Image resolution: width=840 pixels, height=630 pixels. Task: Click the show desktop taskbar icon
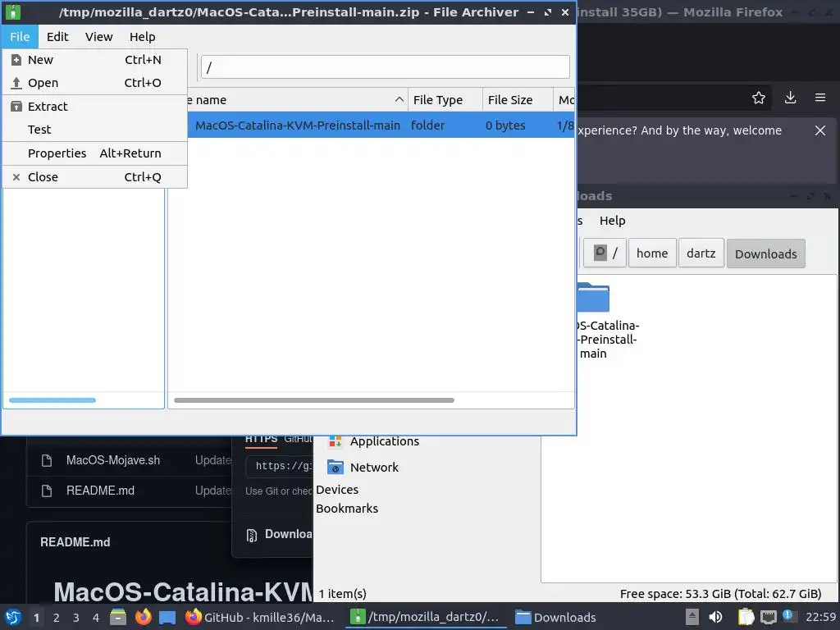[167, 617]
